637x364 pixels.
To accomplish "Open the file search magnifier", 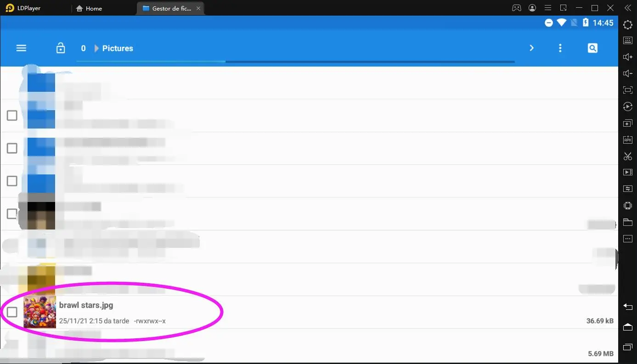I will coord(592,48).
